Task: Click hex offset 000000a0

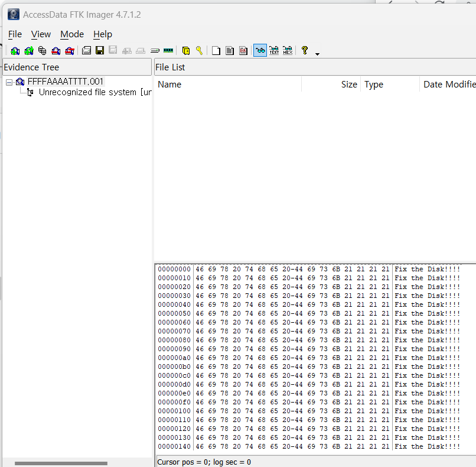Action: coord(174,358)
